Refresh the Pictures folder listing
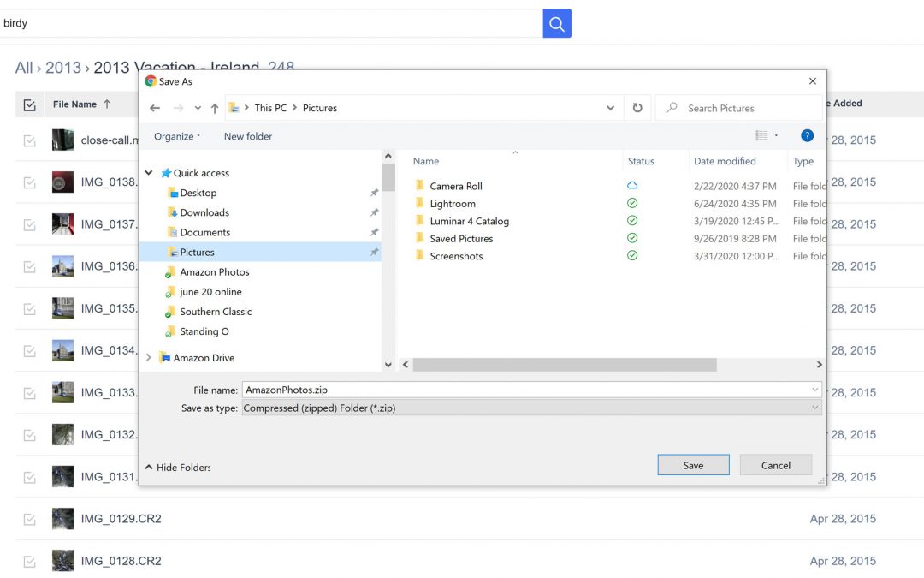The width and height of the screenshot is (924, 578). (637, 108)
